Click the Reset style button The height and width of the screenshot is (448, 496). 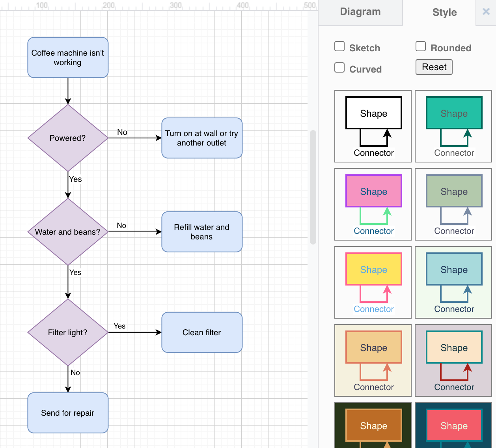coord(434,67)
